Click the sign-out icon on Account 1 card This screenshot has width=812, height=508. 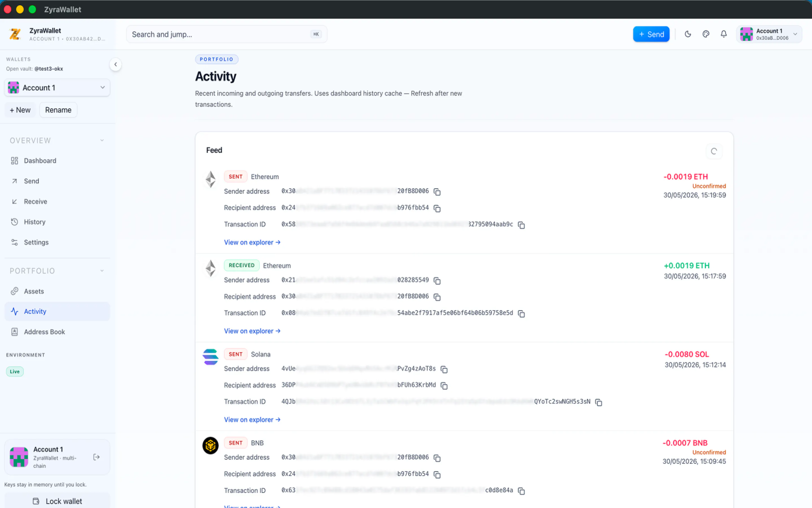[96, 457]
